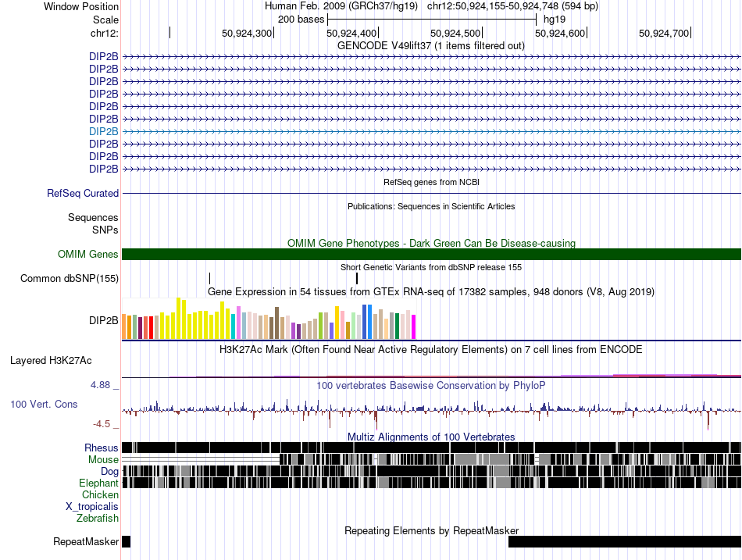Click the light blue DIP2B transcript label
This screenshot has height=560, width=742.
[104, 131]
